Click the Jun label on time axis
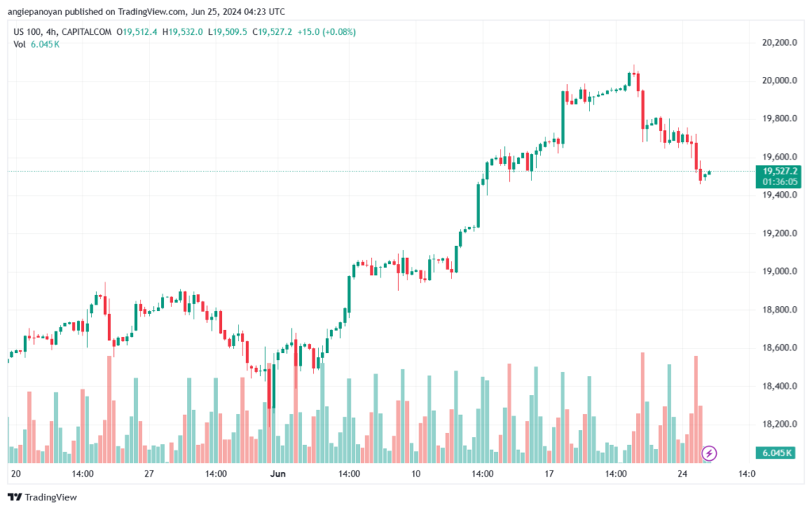Screen dimensions: 812x510 (278, 474)
